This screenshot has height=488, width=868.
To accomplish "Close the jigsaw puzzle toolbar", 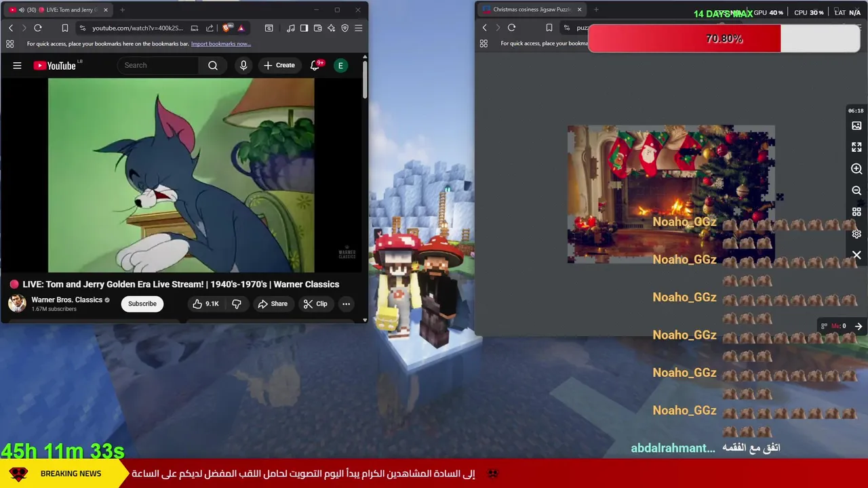I will pyautogui.click(x=856, y=256).
